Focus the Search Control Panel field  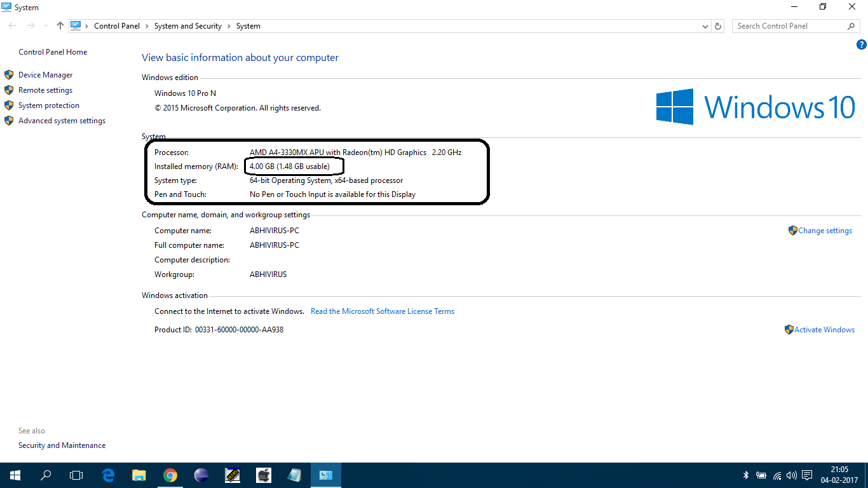point(796,26)
